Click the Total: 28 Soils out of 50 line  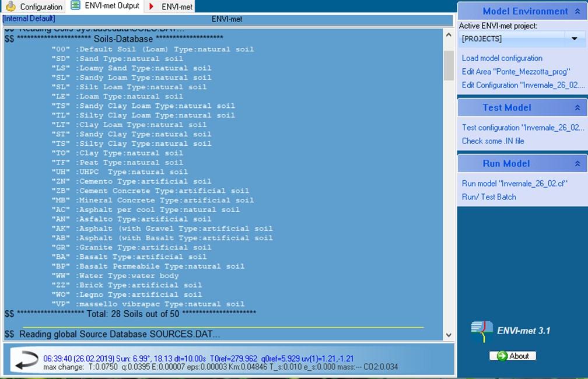point(131,314)
